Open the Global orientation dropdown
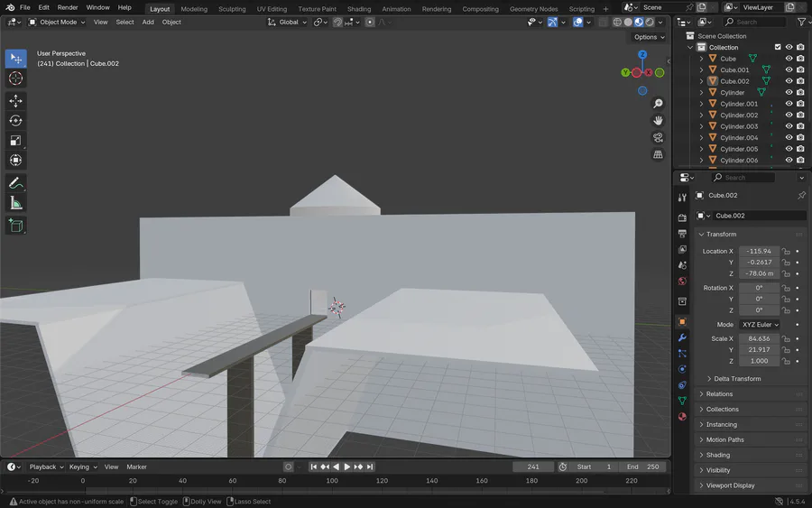The height and width of the screenshot is (508, 812). [x=287, y=23]
